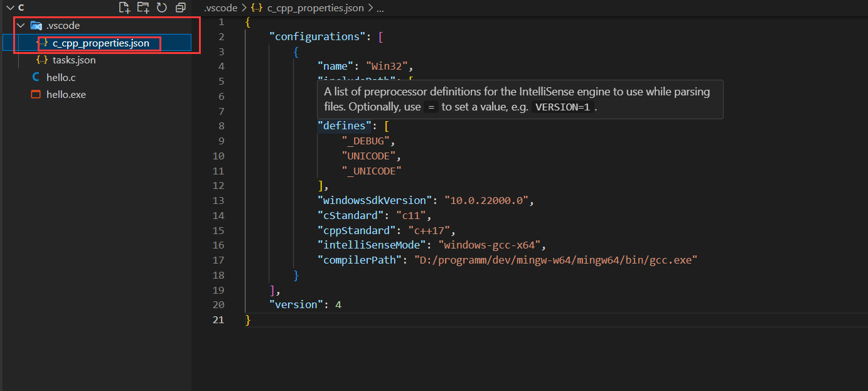
Task: Select c_cpp_properties.json in the Explorer
Action: pos(101,43)
